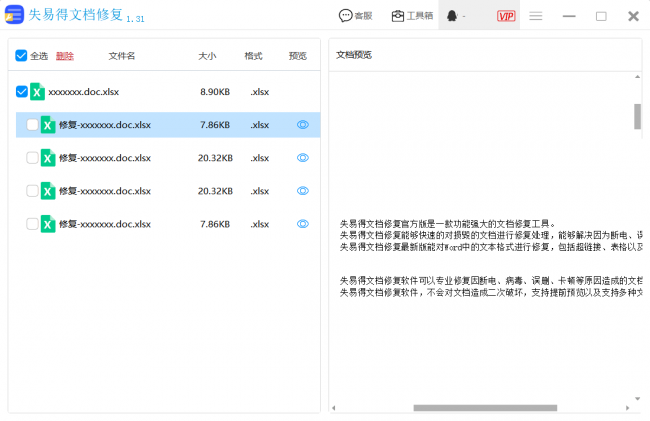This screenshot has width=650, height=421.
Task: Open the 工具箱 toolbox
Action: 412,16
